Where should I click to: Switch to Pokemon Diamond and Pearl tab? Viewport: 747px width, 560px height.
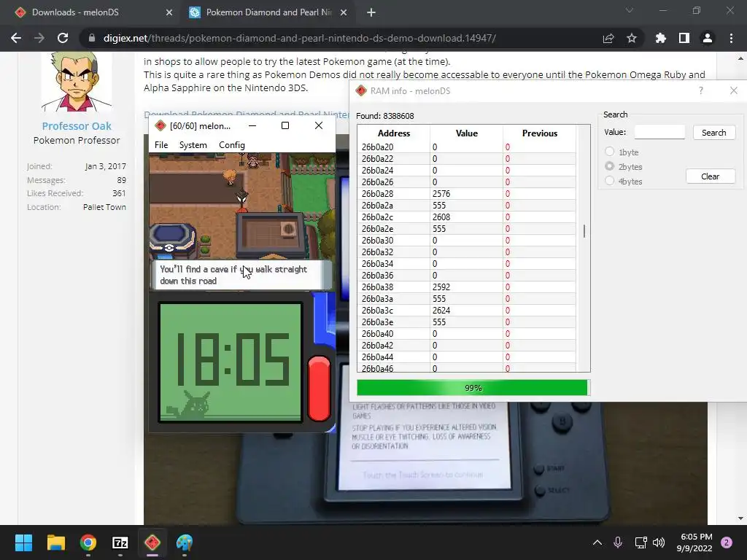point(267,12)
